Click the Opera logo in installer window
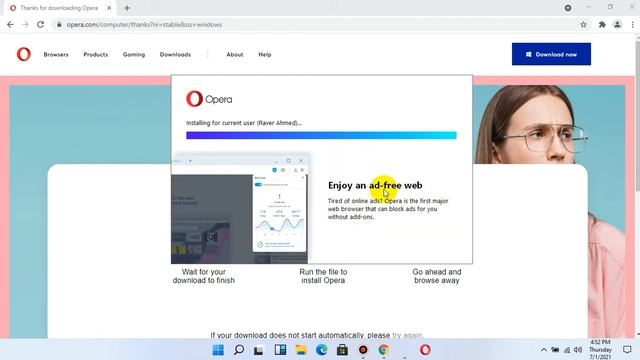 pyautogui.click(x=209, y=99)
